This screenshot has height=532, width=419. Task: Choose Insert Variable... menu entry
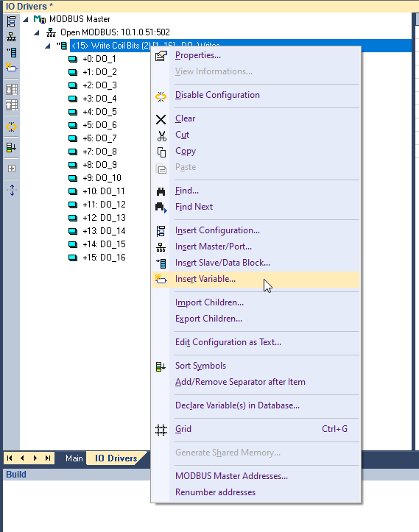(x=256, y=279)
